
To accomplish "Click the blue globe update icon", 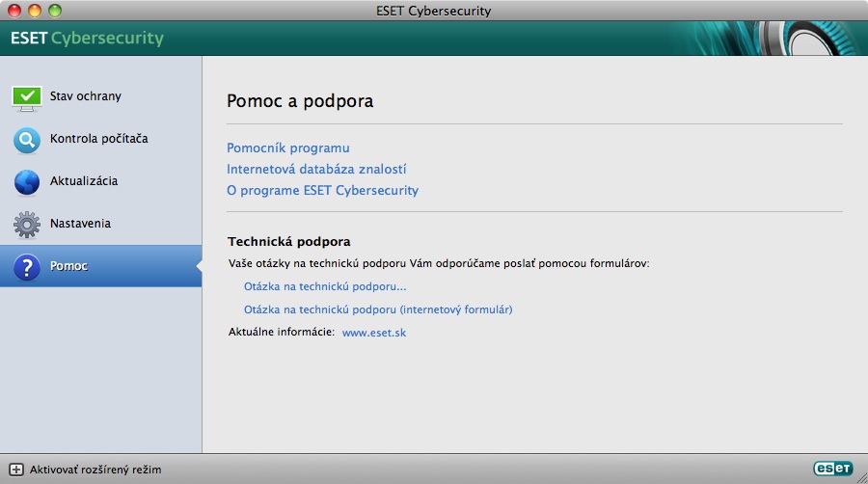I will point(27,182).
